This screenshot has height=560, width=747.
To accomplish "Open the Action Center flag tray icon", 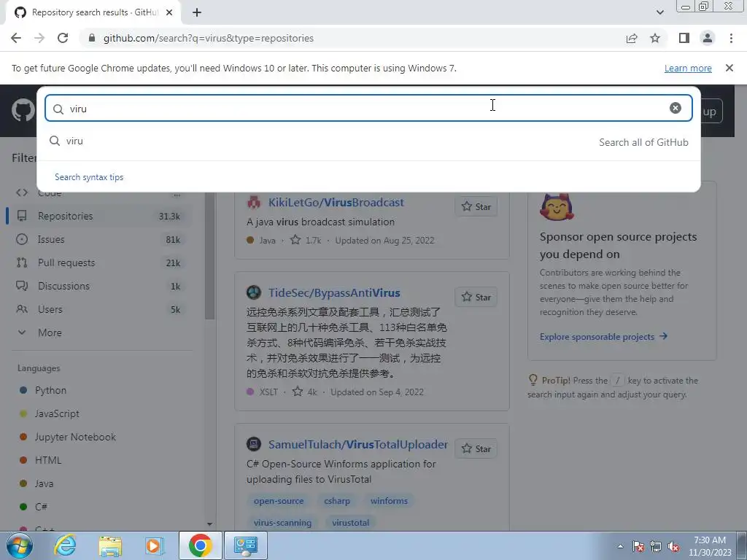I will (x=638, y=546).
